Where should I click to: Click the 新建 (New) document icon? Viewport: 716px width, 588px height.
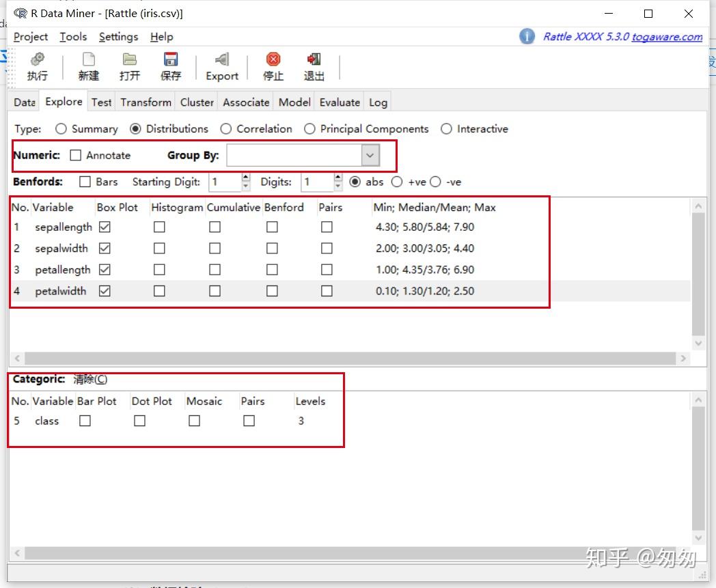point(88,60)
